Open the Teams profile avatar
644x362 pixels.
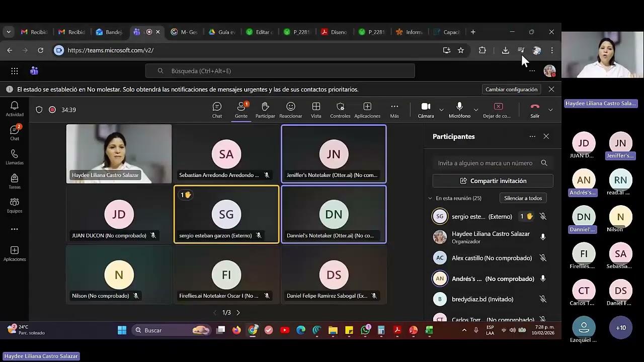point(549,71)
